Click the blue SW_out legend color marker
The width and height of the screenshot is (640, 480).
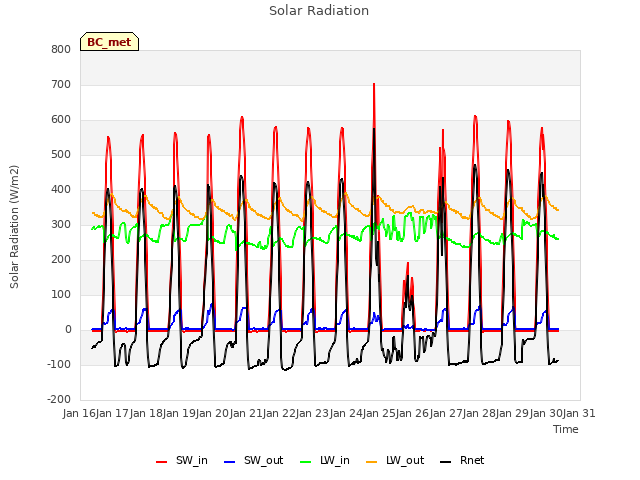(230, 462)
